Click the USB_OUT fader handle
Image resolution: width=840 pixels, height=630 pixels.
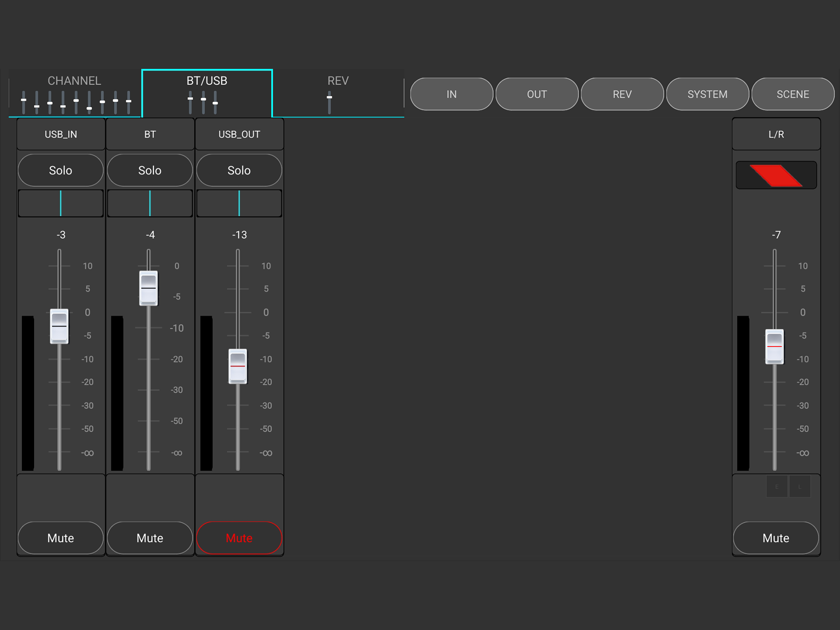pyautogui.click(x=238, y=366)
